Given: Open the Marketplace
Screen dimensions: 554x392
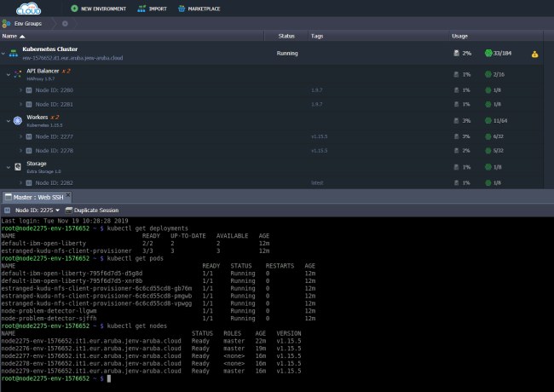Looking at the screenshot, I should pyautogui.click(x=202, y=9).
